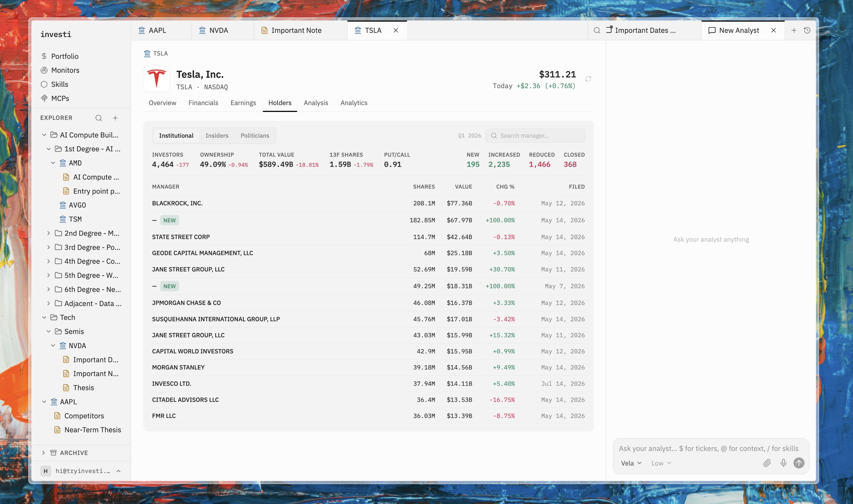Close the New Analyst tab
This screenshot has width=853, height=504.
coord(773,30)
